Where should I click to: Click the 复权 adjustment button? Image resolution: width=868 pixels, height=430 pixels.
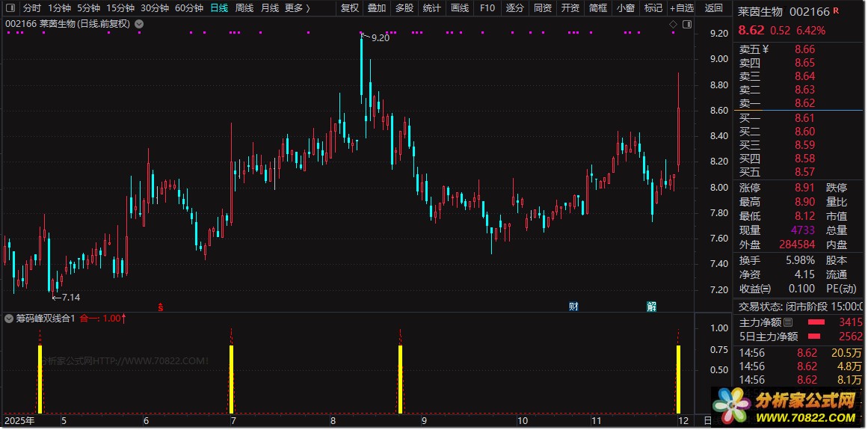coord(349,8)
